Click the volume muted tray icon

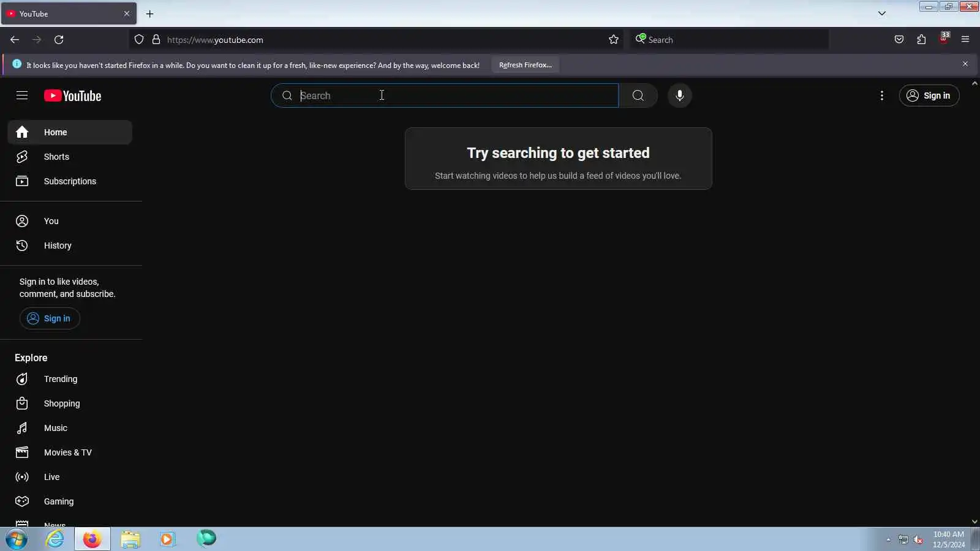pos(918,539)
